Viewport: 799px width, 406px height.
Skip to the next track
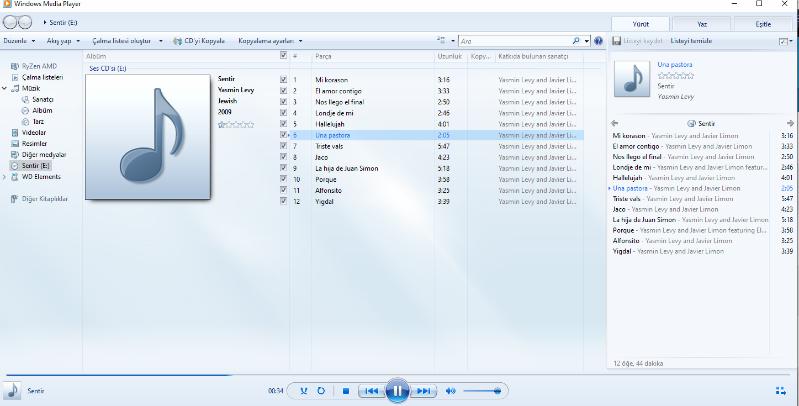(424, 391)
